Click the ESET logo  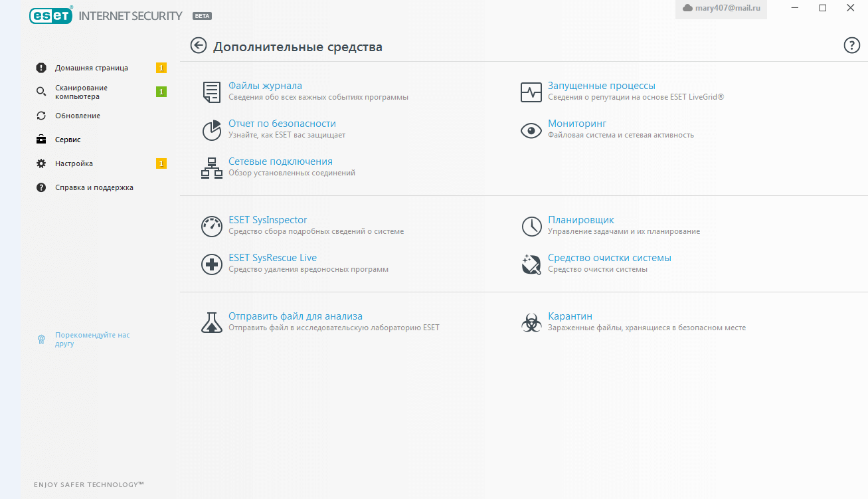51,15
